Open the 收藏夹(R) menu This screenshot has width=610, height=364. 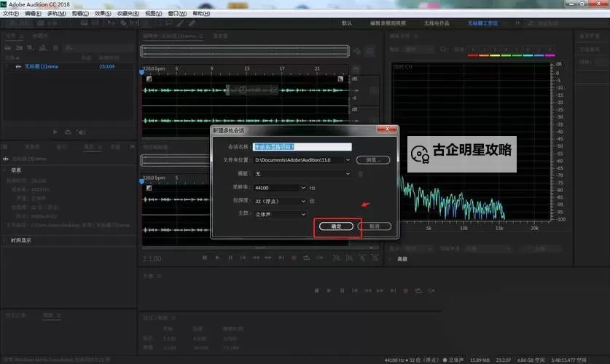(x=128, y=14)
